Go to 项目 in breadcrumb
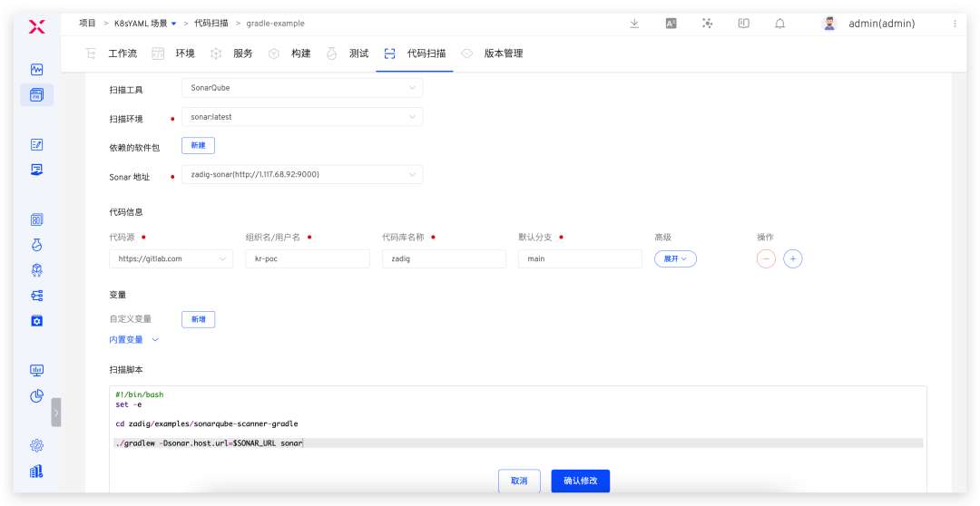The height and width of the screenshot is (506, 980). tap(87, 24)
